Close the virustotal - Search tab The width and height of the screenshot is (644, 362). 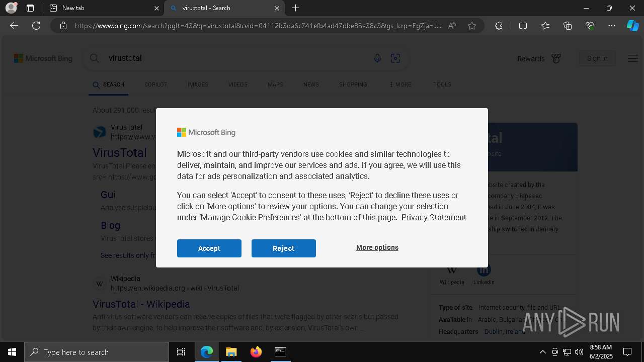[x=277, y=8]
